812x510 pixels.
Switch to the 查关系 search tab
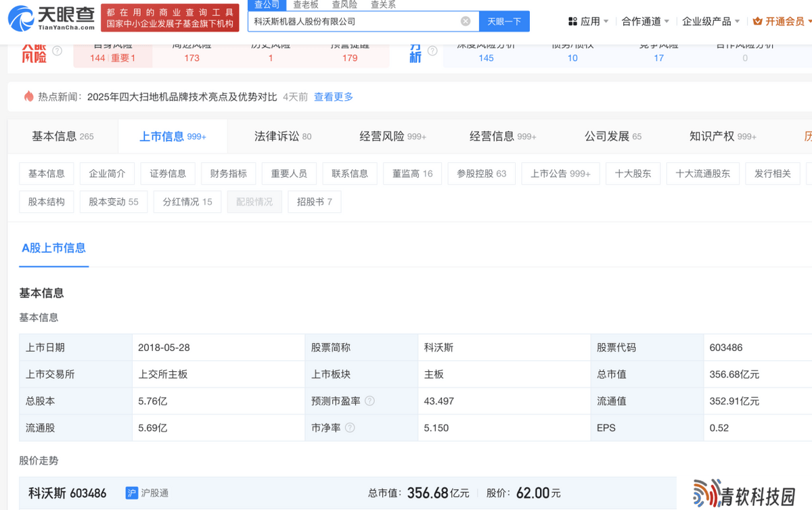coord(383,5)
